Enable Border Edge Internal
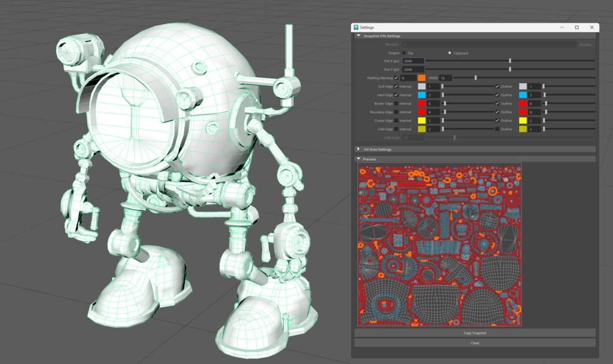 click(396, 104)
